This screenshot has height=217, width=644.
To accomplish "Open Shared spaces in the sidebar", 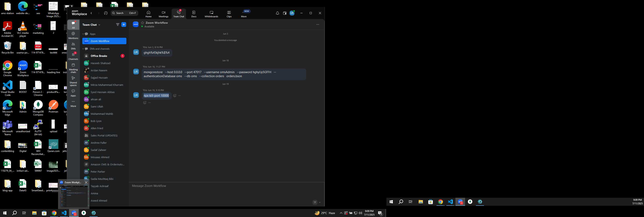I will (x=73, y=81).
